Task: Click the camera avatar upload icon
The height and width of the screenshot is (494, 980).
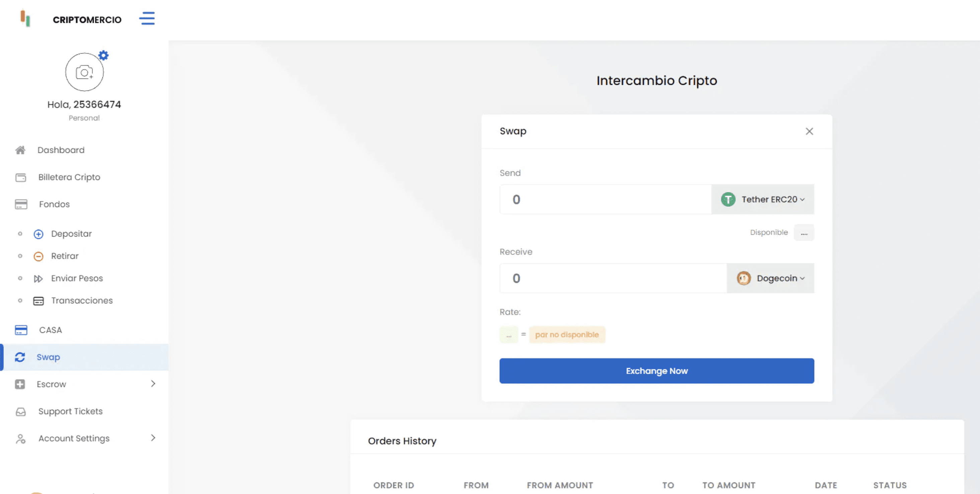Action: point(84,72)
